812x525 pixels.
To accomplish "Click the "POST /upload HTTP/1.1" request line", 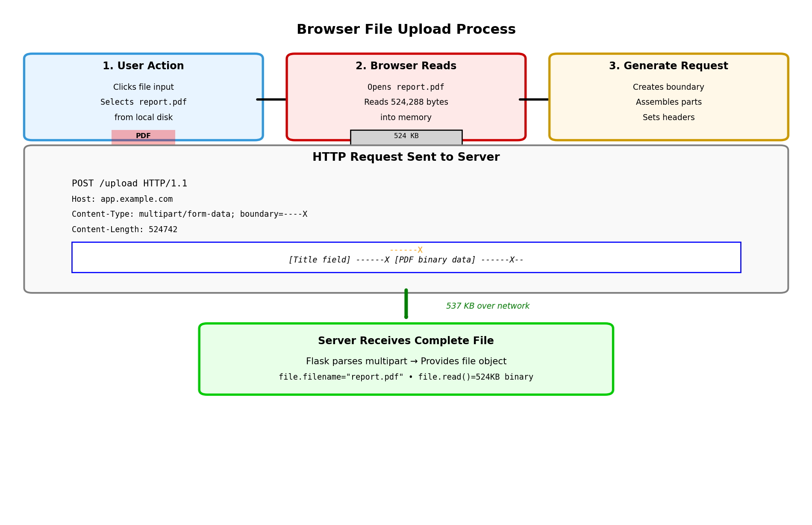I will (x=129, y=183).
